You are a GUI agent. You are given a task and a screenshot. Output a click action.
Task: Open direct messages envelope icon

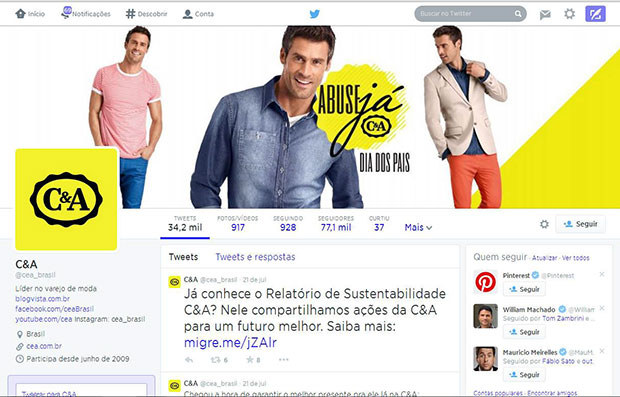[x=545, y=15]
